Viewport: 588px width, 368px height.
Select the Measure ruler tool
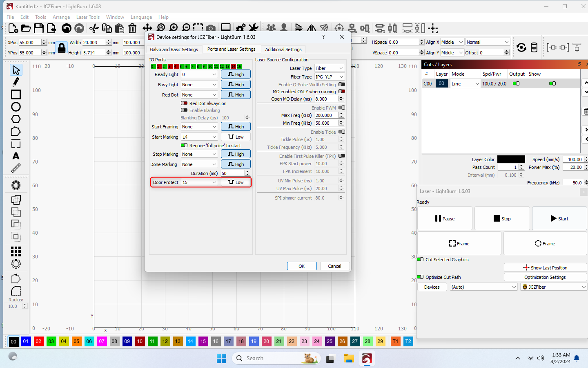pyautogui.click(x=16, y=168)
